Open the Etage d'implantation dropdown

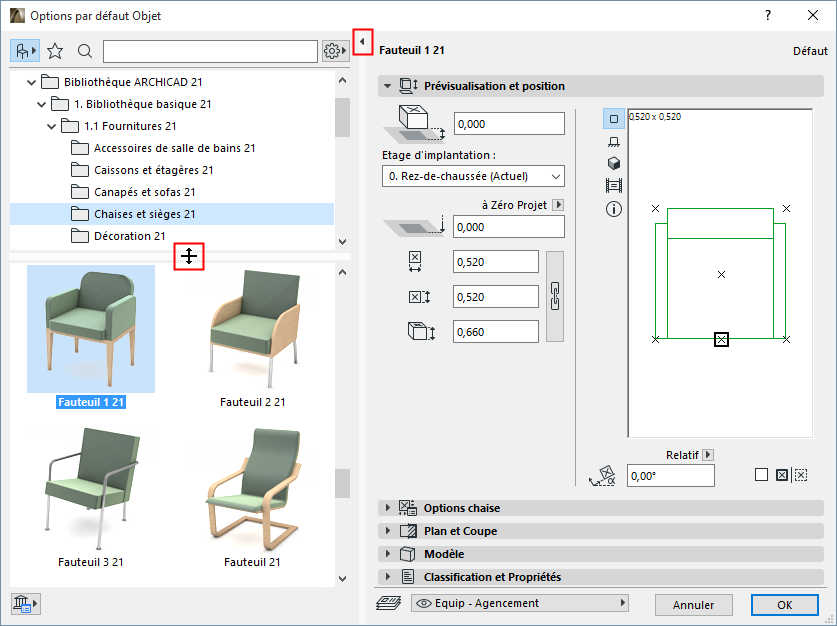tap(473, 176)
